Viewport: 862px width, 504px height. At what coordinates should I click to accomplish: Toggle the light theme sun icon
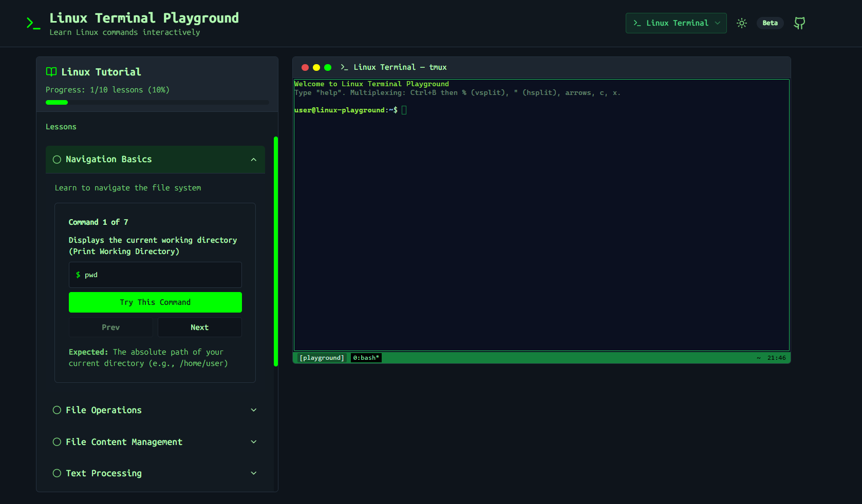742,23
